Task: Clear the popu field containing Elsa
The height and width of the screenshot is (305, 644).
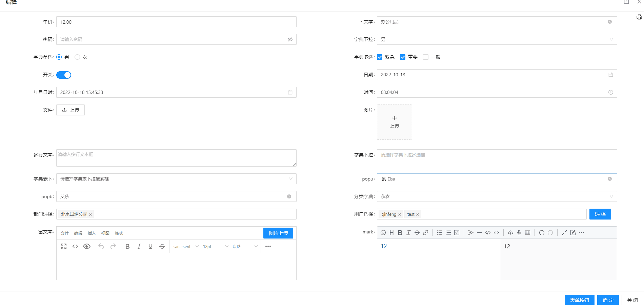Action: [610, 179]
